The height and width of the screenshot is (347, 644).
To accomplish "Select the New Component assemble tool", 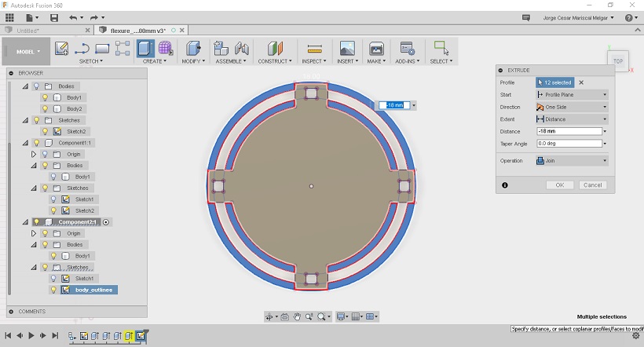I will 221,49.
